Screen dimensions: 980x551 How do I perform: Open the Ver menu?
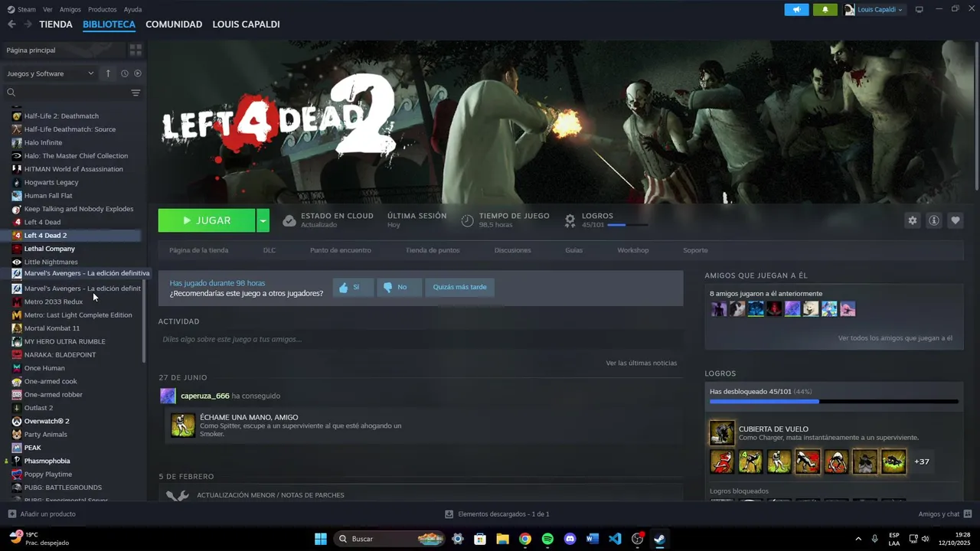click(48, 9)
